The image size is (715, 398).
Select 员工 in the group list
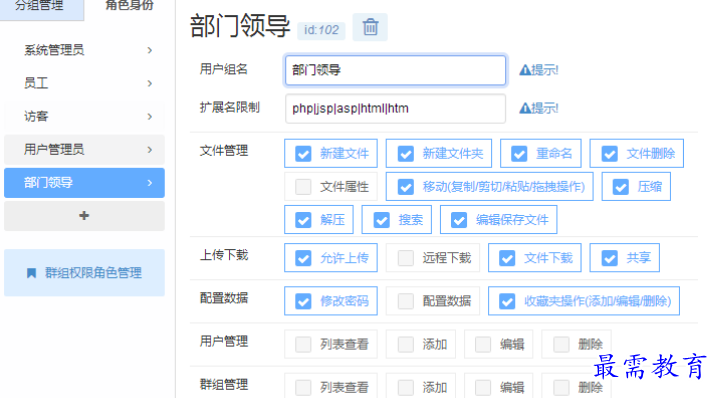[84, 83]
